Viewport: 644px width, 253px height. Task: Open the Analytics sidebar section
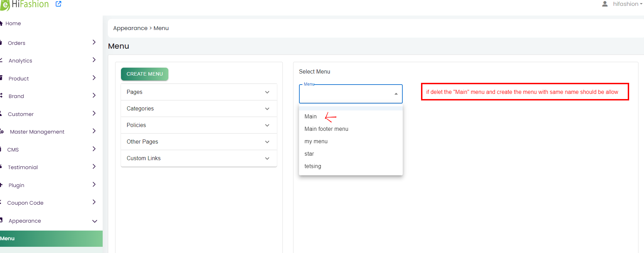(x=20, y=61)
